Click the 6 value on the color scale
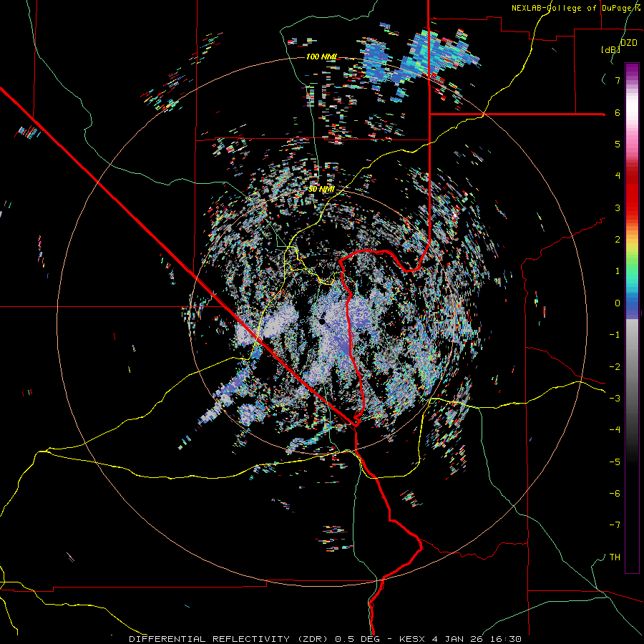Image resolution: width=644 pixels, height=644 pixels. pos(618,112)
